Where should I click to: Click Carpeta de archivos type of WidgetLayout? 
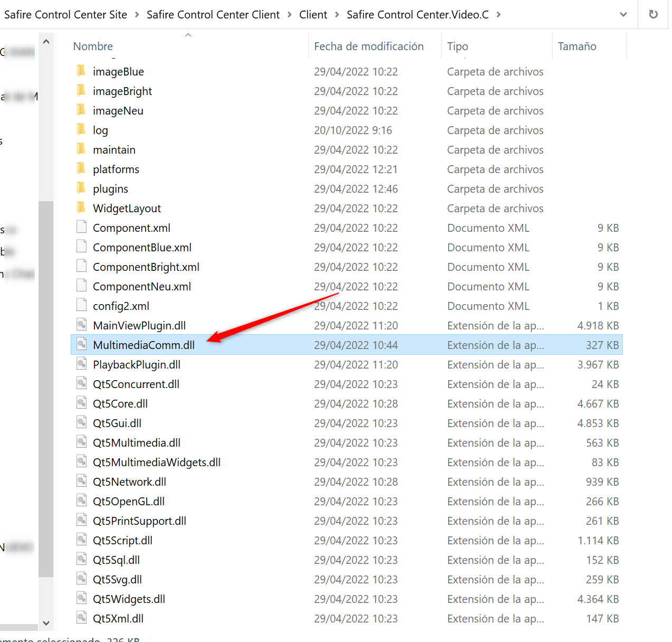(x=495, y=209)
